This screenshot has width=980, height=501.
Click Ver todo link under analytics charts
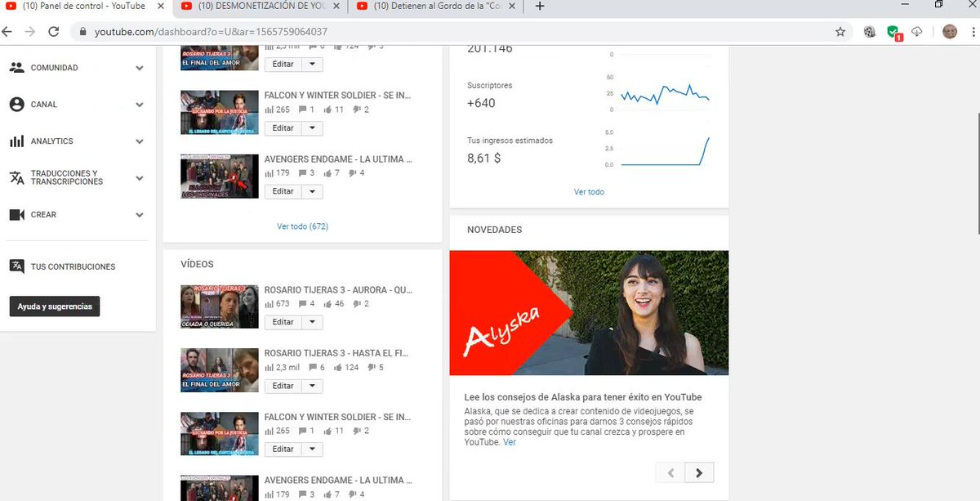(x=589, y=192)
